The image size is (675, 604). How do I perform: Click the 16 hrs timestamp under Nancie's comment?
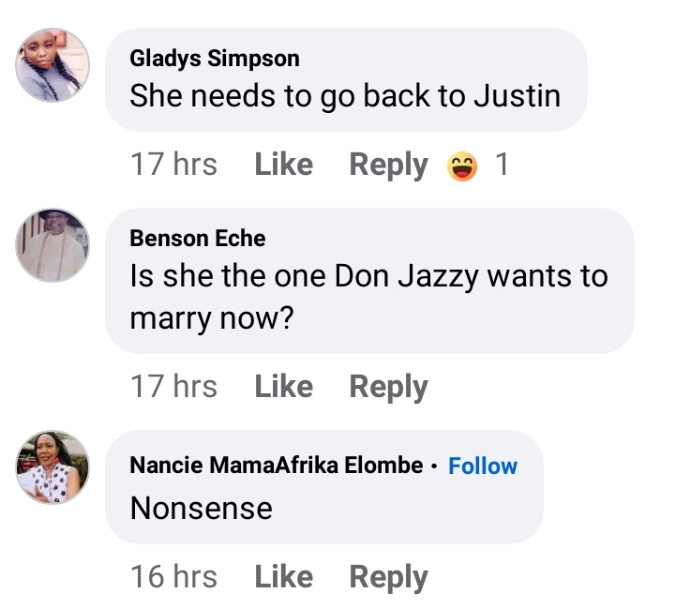[173, 577]
